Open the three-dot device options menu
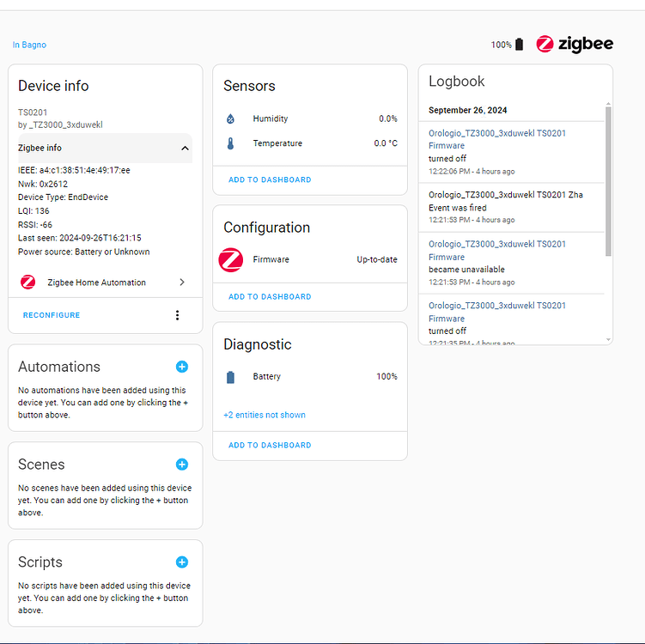Image resolution: width=645 pixels, height=644 pixels. [x=178, y=315]
